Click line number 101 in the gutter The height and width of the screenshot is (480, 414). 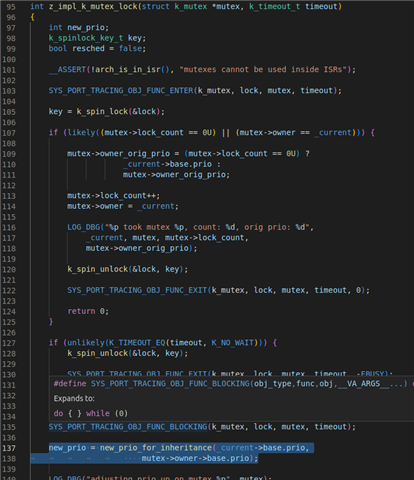click(x=9, y=70)
